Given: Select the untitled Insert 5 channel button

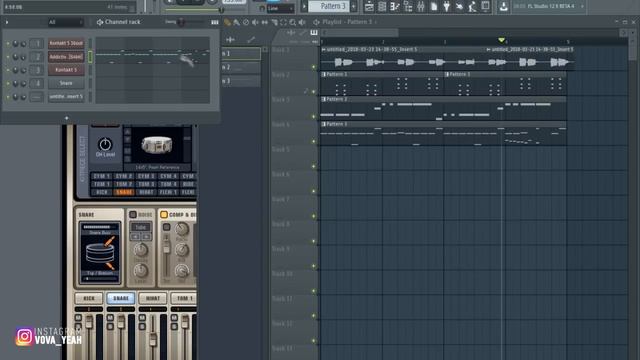Looking at the screenshot, I should tap(66, 97).
